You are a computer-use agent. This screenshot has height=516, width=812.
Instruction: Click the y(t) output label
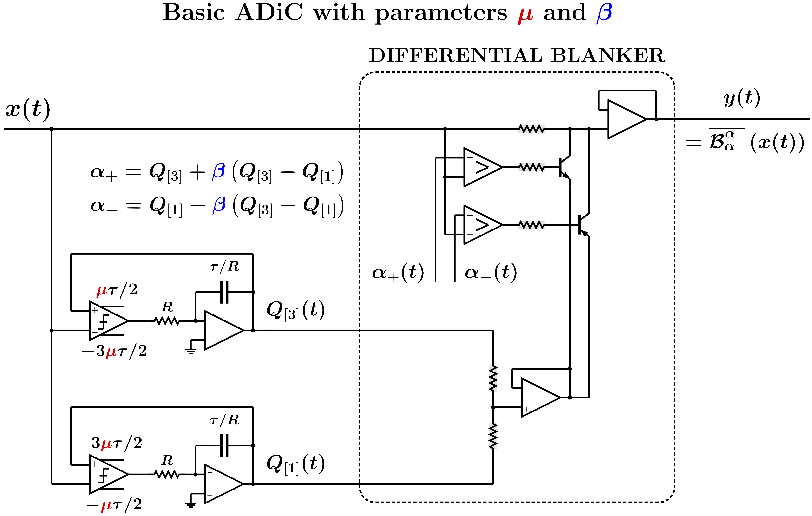741,98
